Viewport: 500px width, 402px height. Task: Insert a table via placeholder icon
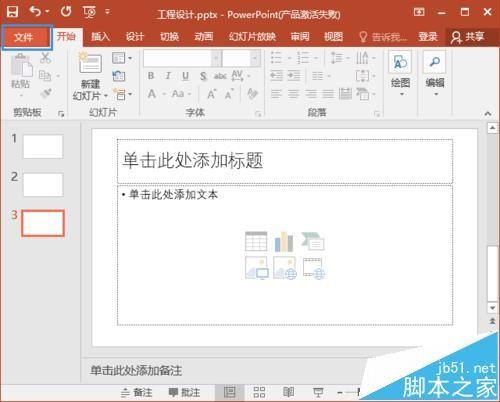(256, 241)
